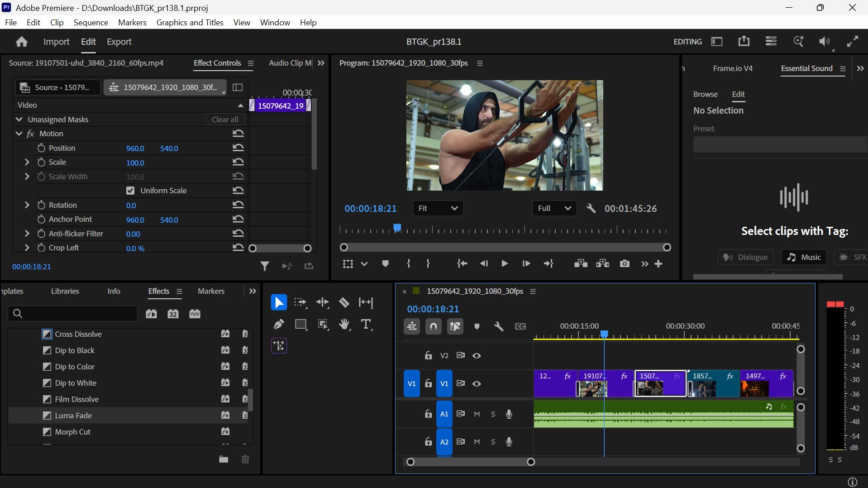
Task: Select the Hand tool
Action: click(x=344, y=324)
